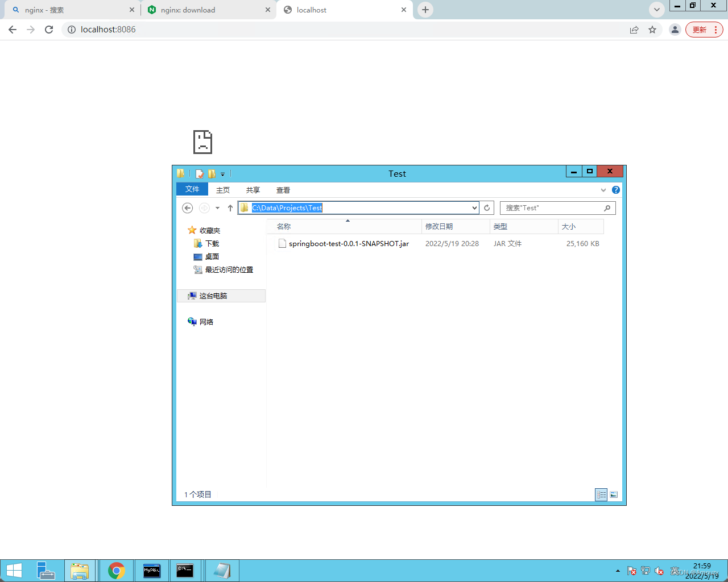Viewport: 728px width, 582px height.
Task: Select springboot-test-0.0.1-SNAPSHOT.jar file
Action: 348,243
